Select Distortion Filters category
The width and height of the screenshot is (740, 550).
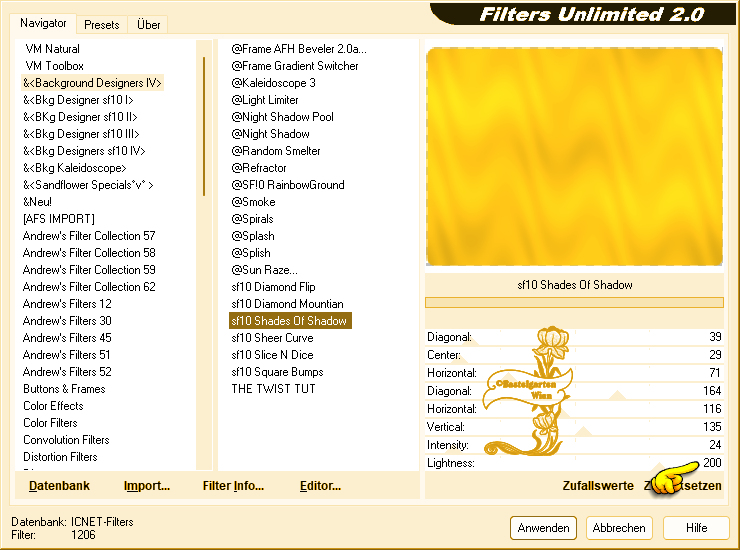60,457
